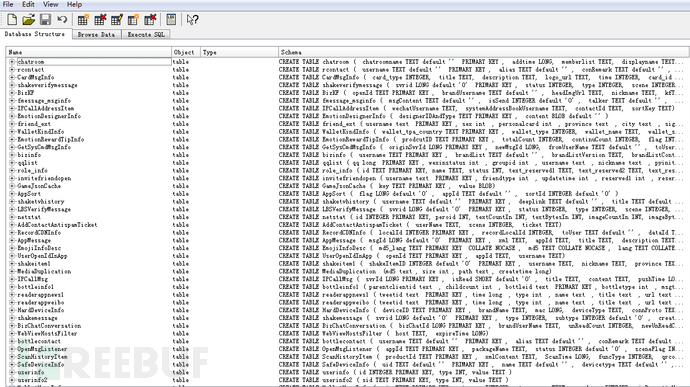Select the MediaDuplication row name

(x=44, y=271)
